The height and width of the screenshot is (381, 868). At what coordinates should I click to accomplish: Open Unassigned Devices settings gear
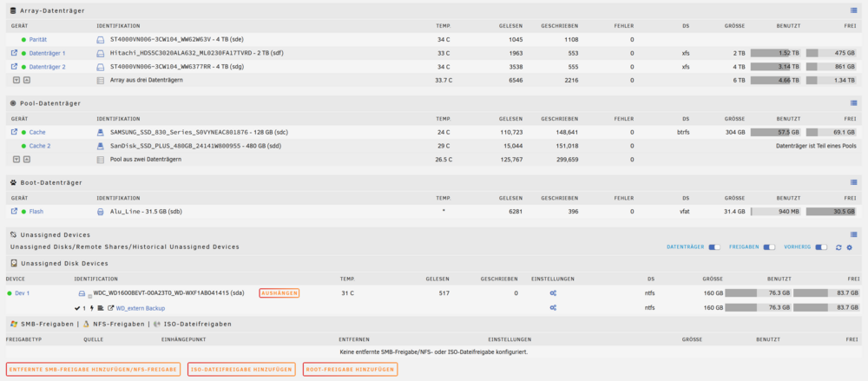849,247
